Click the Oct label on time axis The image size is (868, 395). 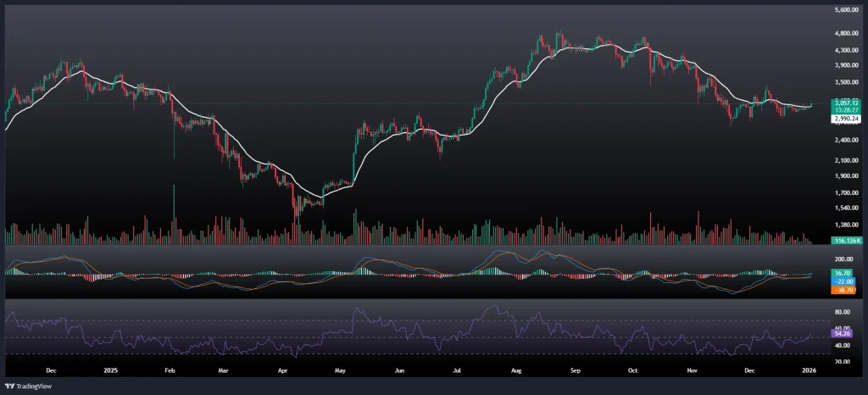click(x=632, y=370)
